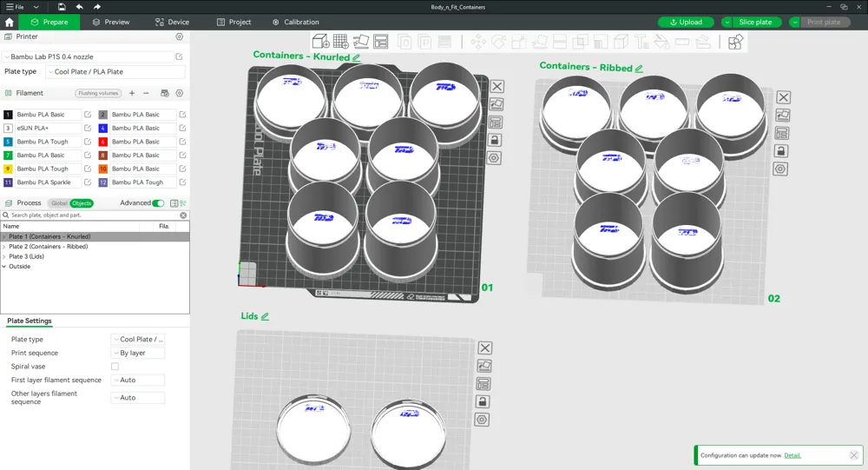Viewport: 868px width, 470px height.
Task: Open the Plate type dropdown in Plate Settings
Action: click(138, 340)
